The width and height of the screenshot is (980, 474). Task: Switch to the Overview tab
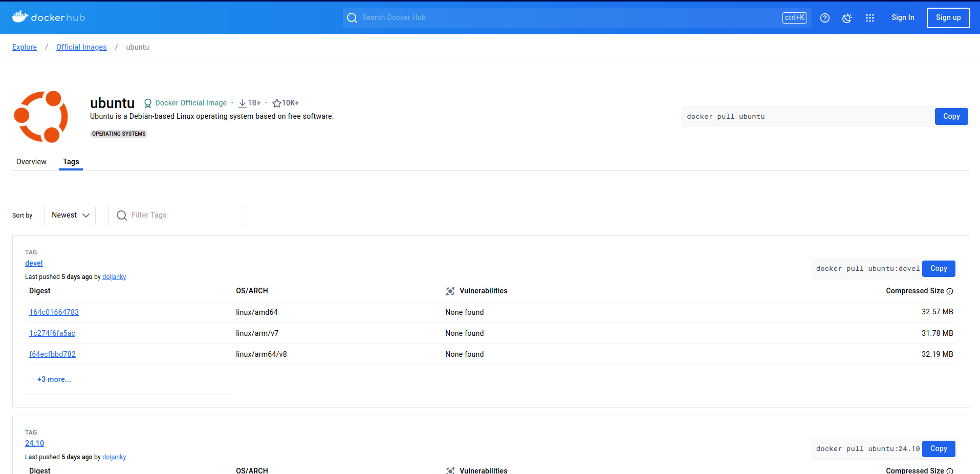pyautogui.click(x=31, y=162)
